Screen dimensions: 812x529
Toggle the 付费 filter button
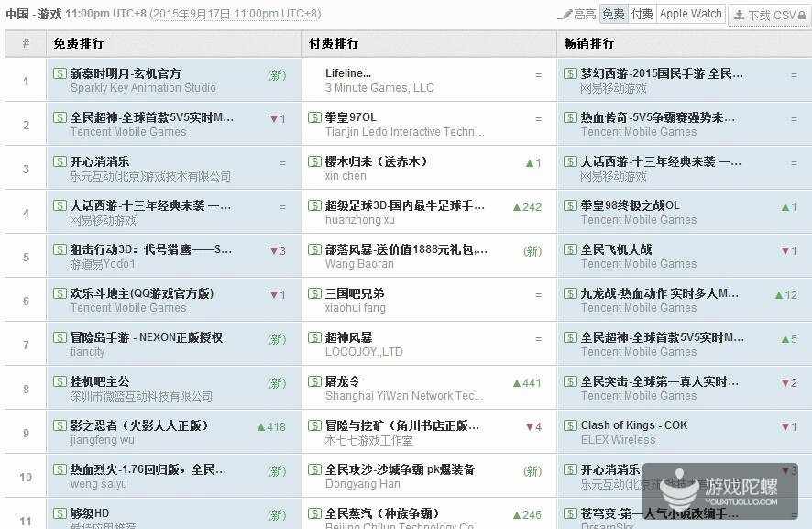[642, 14]
